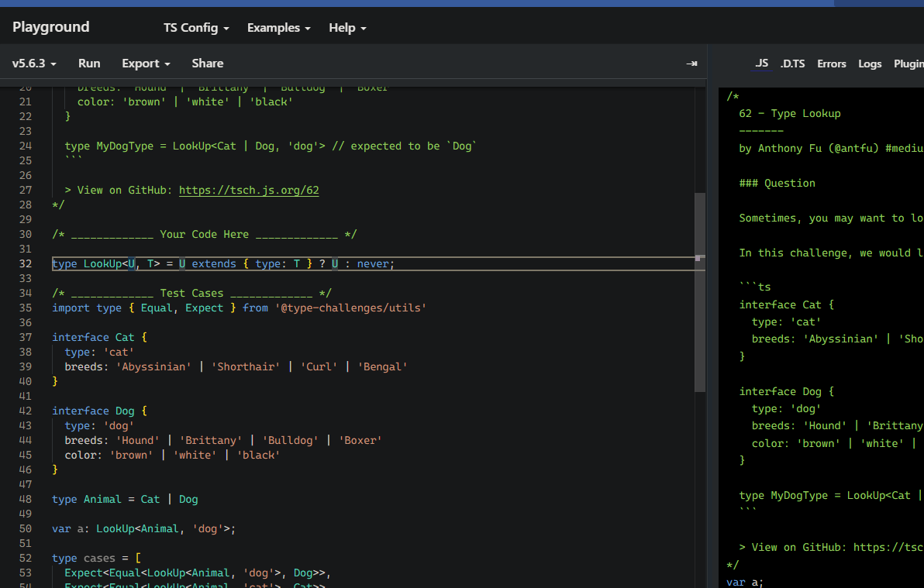Run the code with Run button
924x588 pixels.
89,64
